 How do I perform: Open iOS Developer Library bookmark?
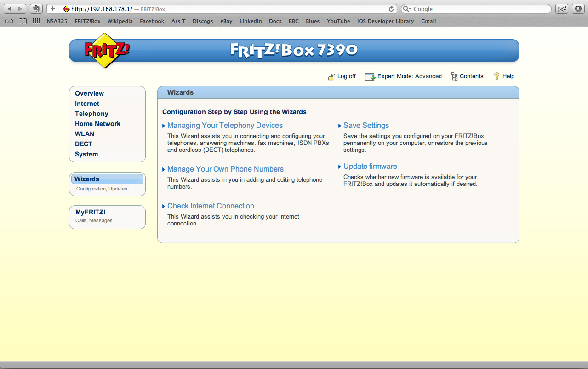coord(386,21)
